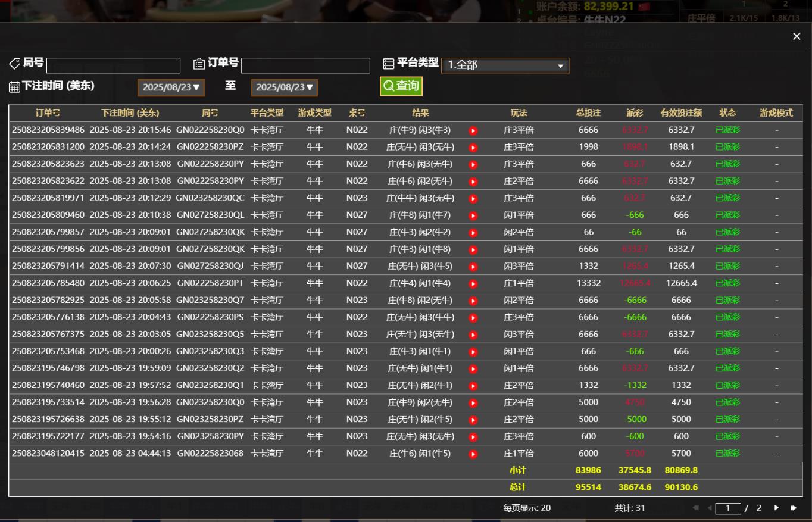Image resolution: width=812 pixels, height=522 pixels.
Task: Click the payout column header
Action: click(635, 113)
